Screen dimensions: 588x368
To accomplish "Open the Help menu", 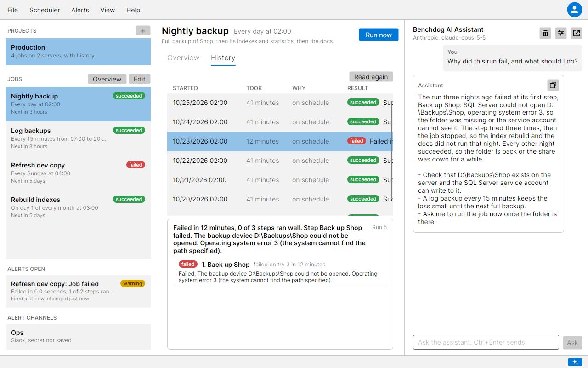I will [x=133, y=10].
